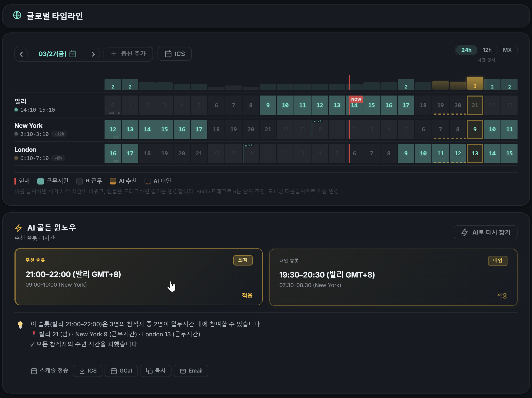Select the 24h time format option
Viewport: 532px width, 398px height.
click(467, 50)
